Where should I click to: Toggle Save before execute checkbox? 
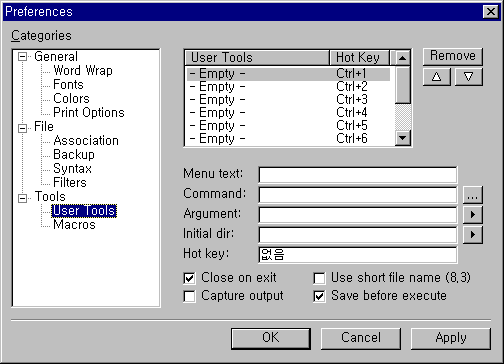point(319,296)
